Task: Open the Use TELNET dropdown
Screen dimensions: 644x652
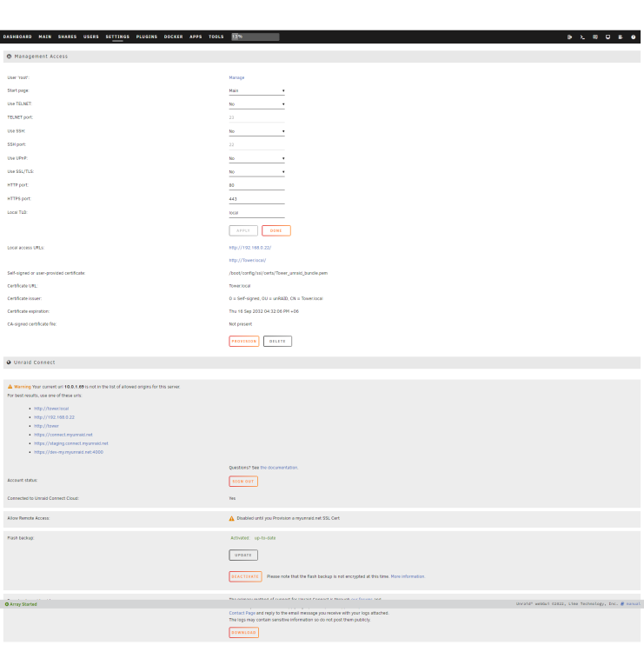Action: 256,104
